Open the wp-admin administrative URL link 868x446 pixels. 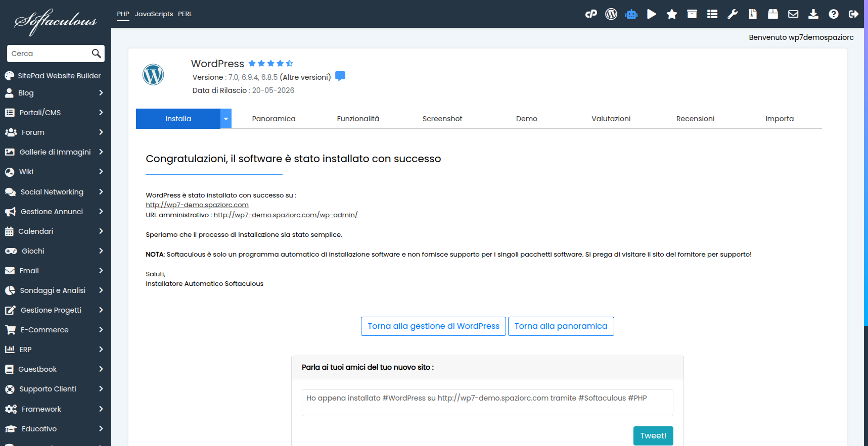click(x=286, y=215)
